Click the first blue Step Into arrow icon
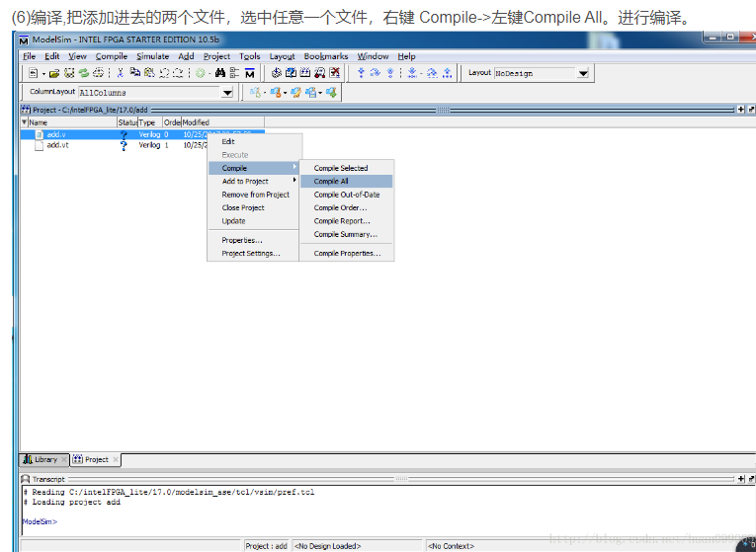Image resolution: width=756 pixels, height=552 pixels. 361,73
